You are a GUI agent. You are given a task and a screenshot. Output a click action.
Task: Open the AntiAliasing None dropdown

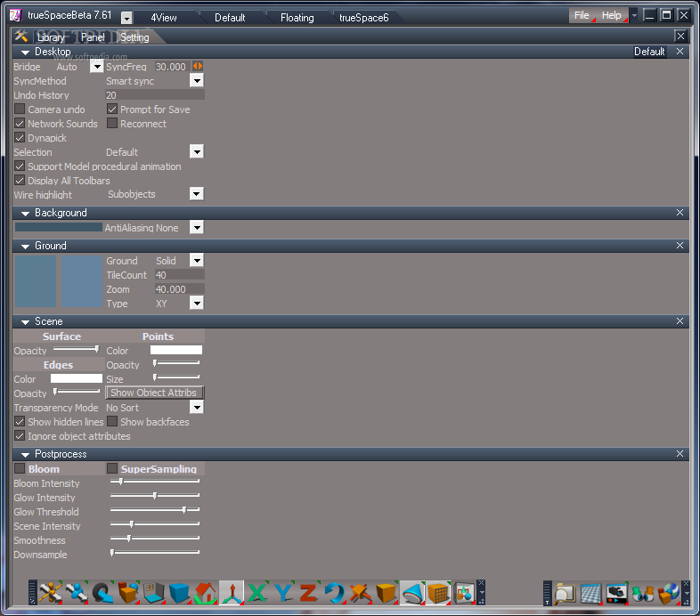197,227
